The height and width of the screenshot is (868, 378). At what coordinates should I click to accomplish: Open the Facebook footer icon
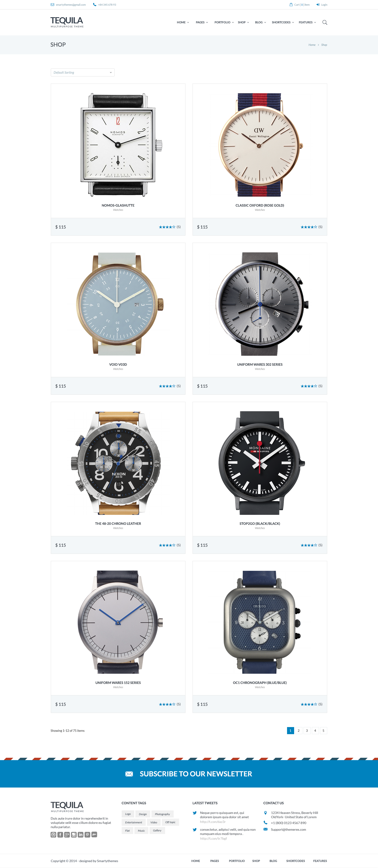[60, 834]
